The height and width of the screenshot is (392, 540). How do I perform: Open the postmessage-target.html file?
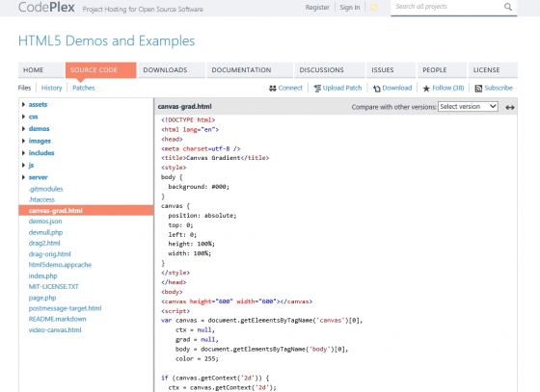66,308
